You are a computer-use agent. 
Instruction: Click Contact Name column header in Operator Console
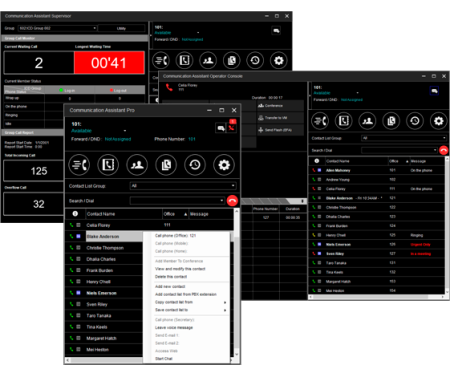pos(356,161)
